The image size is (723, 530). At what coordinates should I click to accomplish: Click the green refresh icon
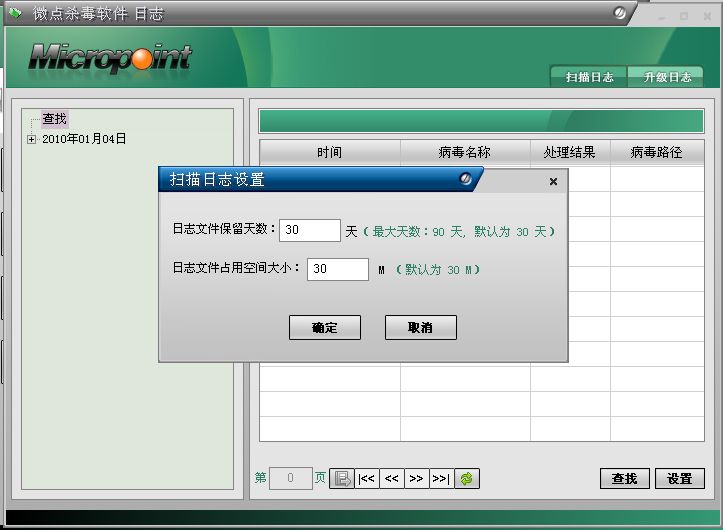tap(467, 478)
